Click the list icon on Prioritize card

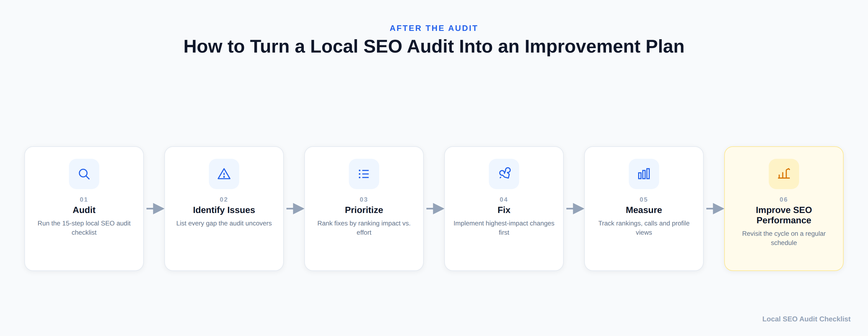364,174
